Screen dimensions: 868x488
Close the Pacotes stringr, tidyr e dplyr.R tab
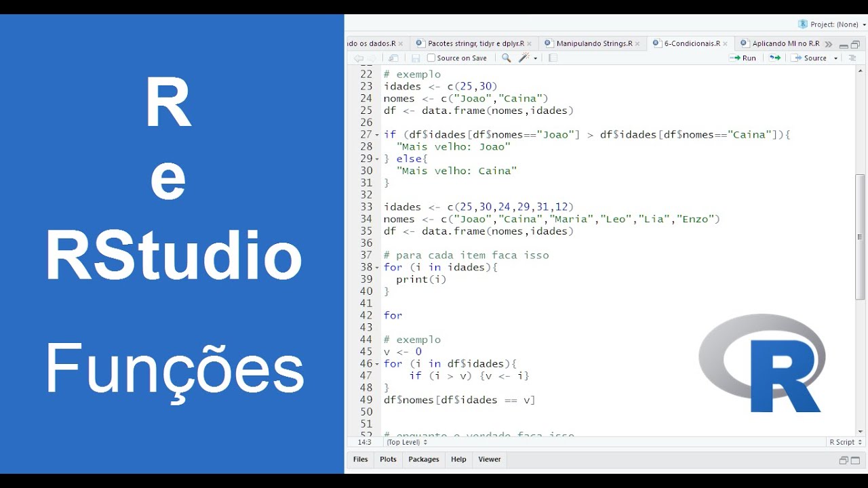[x=530, y=43]
